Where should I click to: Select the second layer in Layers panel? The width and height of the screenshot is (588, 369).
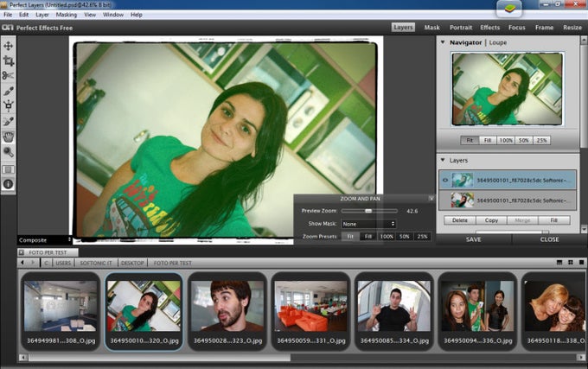click(x=508, y=200)
